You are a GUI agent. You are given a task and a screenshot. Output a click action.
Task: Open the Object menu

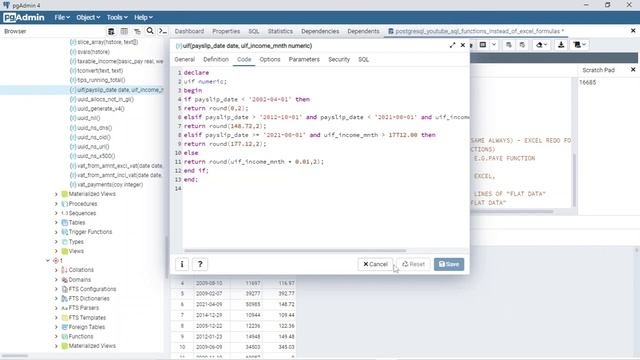88,18
